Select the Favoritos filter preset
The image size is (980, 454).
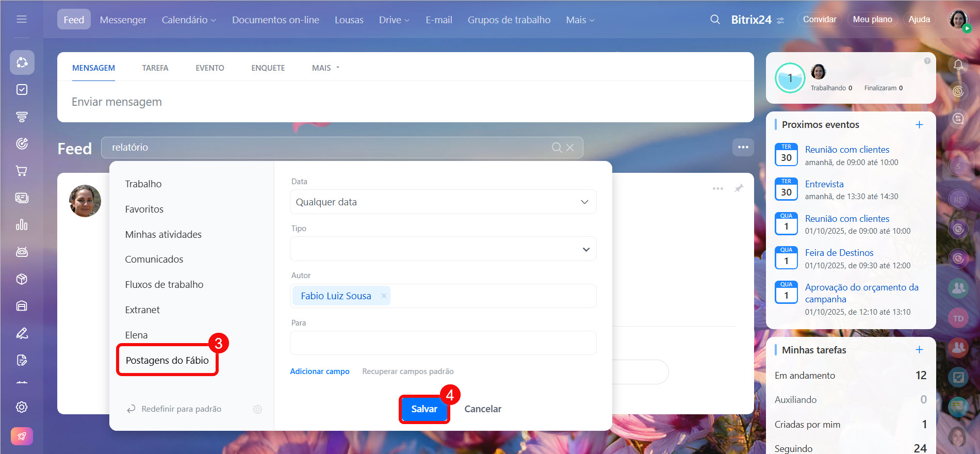[x=144, y=209]
